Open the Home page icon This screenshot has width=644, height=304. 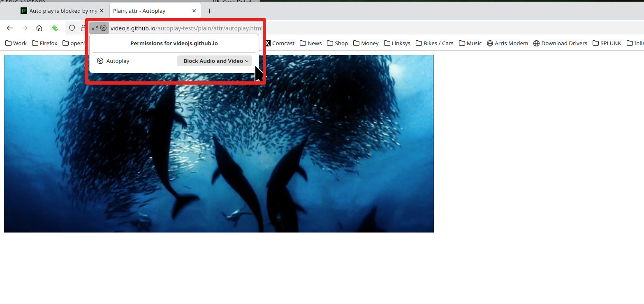(x=39, y=28)
